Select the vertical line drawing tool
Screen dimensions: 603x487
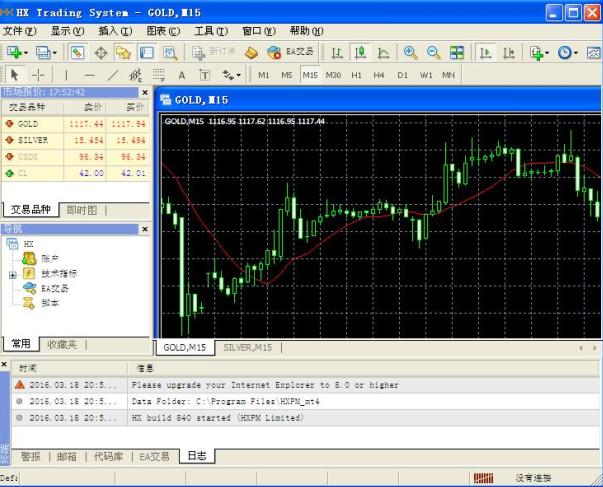pyautogui.click(x=67, y=75)
